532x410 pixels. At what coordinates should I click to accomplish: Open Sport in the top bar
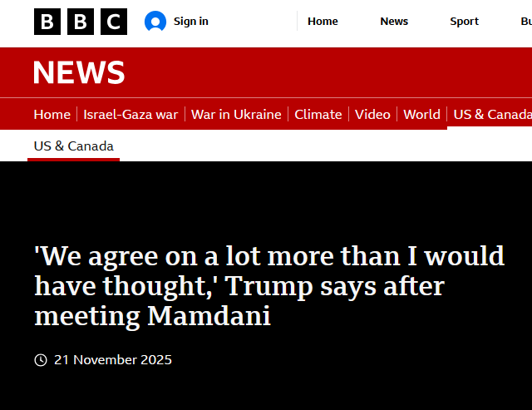464,22
